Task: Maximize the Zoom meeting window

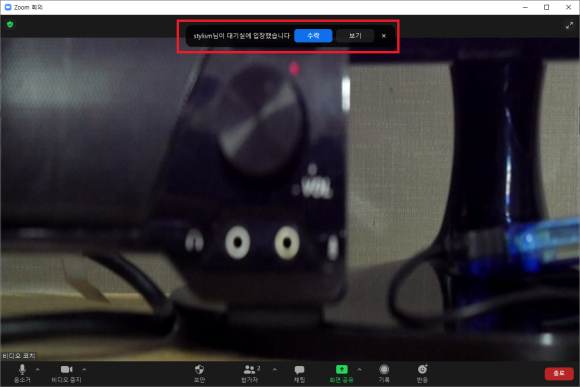Action: 546,7
